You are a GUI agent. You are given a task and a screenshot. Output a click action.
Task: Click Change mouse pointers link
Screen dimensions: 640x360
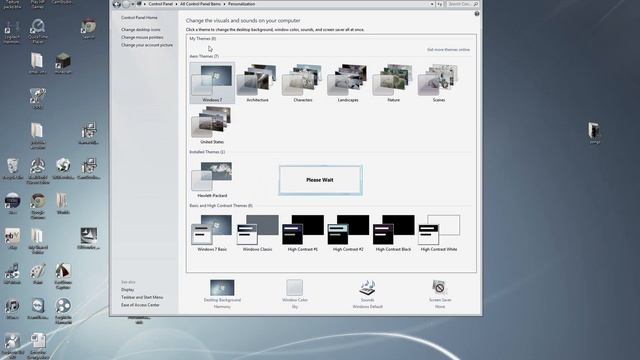pyautogui.click(x=142, y=37)
